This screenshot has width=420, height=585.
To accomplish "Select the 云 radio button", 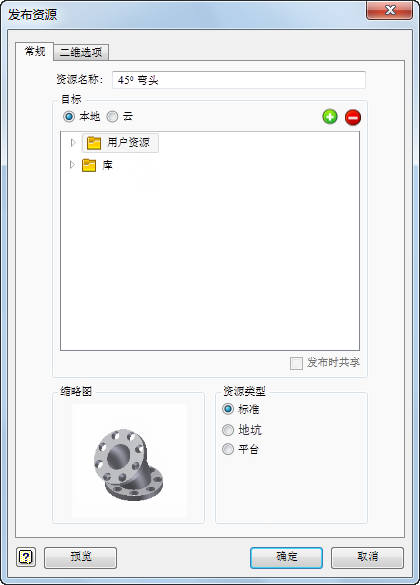I will (x=112, y=117).
